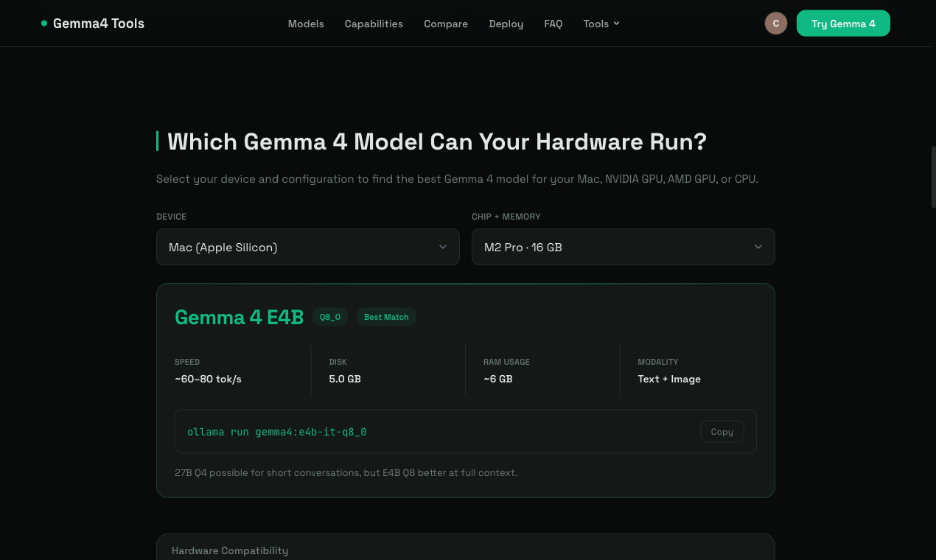Screen dimensions: 936x560
Task: Click the Best Match badge
Action: tap(386, 317)
